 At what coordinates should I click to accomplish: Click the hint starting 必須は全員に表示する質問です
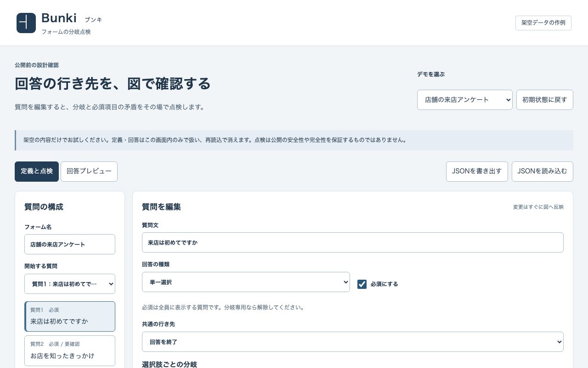point(224,307)
